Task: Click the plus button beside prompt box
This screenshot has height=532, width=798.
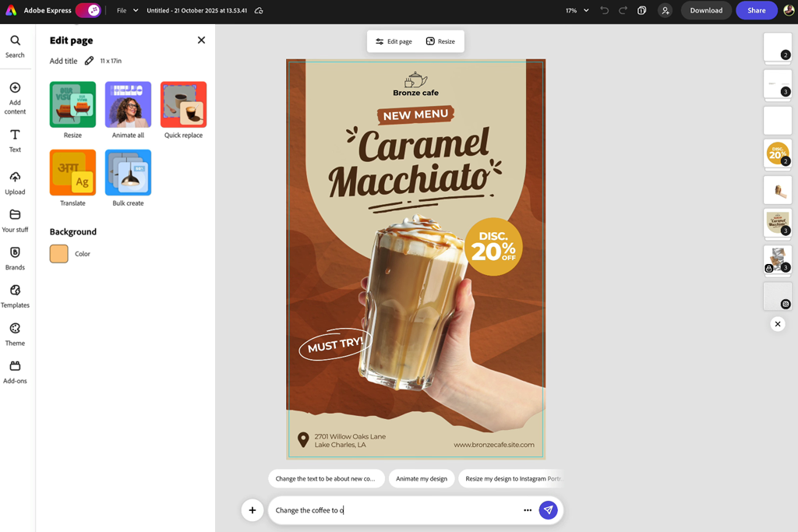Action: 252,510
